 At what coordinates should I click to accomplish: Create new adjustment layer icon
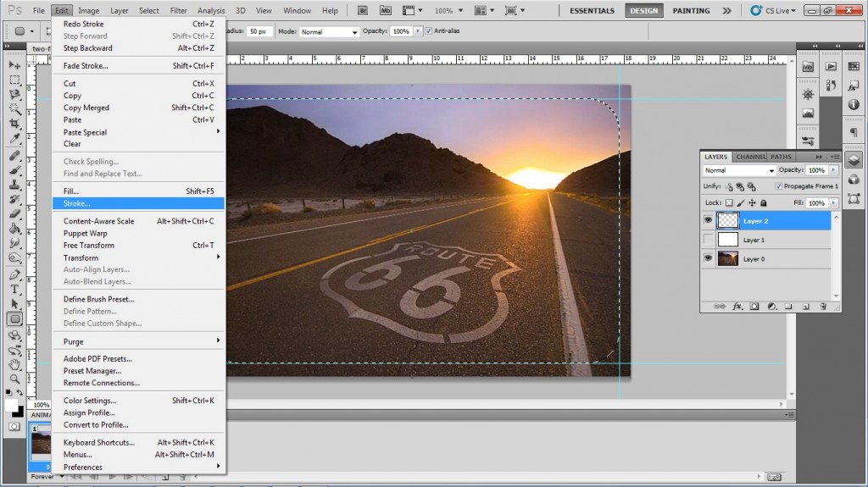pyautogui.click(x=771, y=306)
